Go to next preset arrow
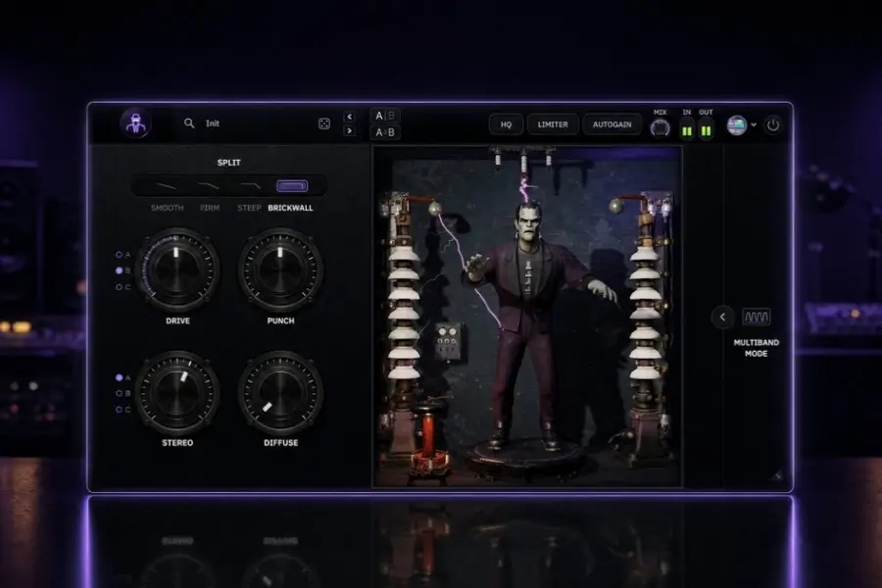Screen dimensions: 882x588 tap(349, 130)
